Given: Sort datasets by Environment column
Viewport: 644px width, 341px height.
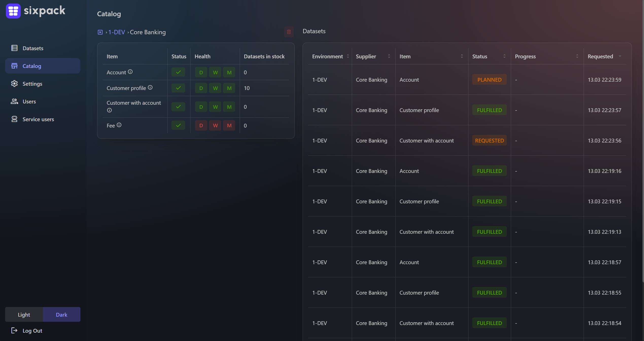Looking at the screenshot, I should 348,56.
